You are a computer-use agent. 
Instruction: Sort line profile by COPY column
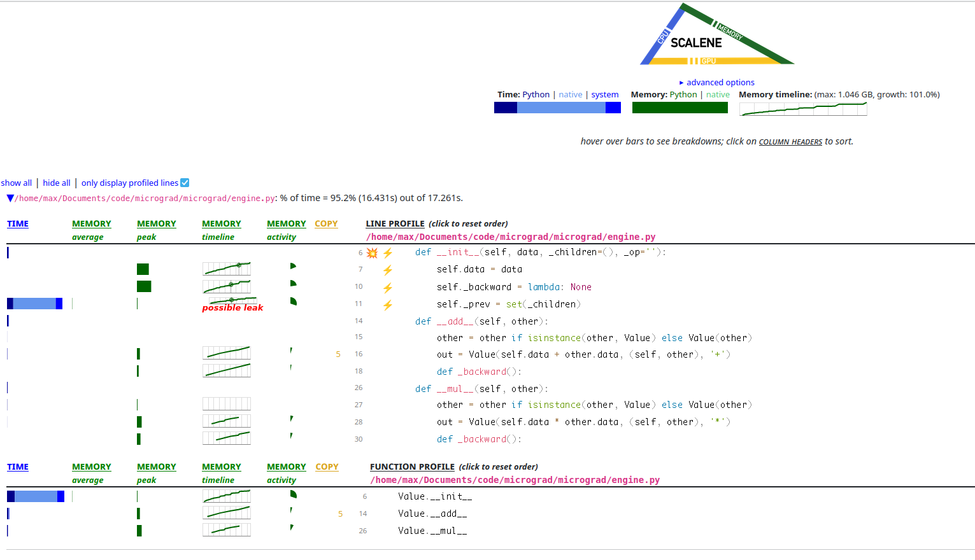tap(326, 224)
